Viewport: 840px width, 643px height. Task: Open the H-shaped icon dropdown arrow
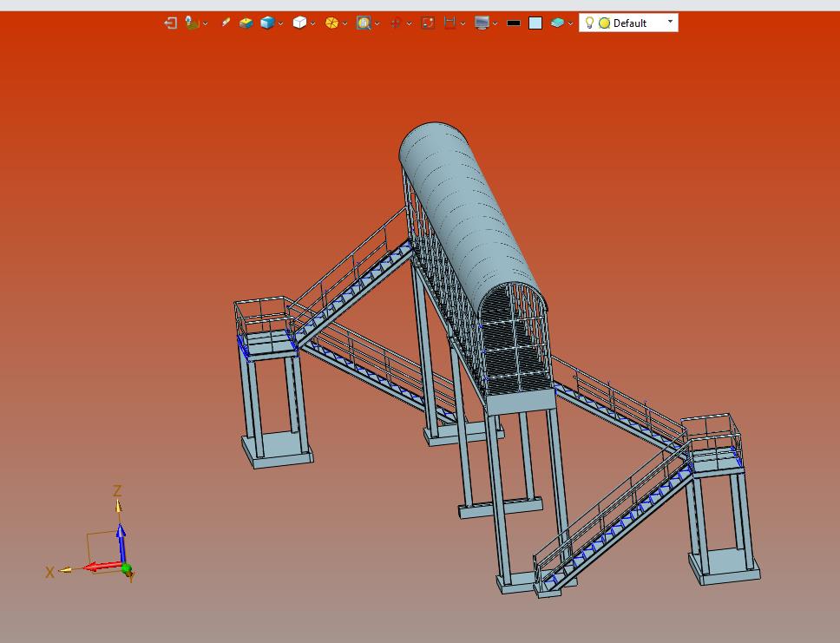coord(463,23)
